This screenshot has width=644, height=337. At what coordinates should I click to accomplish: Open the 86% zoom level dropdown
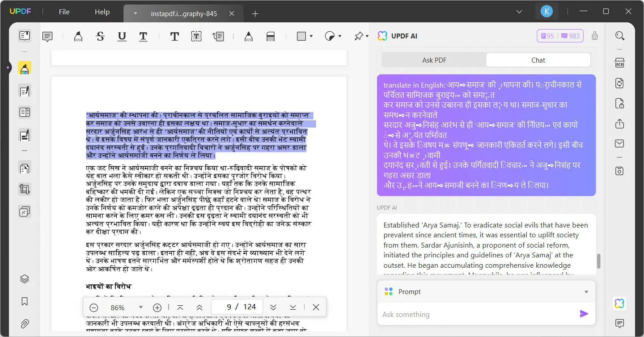[141, 308]
